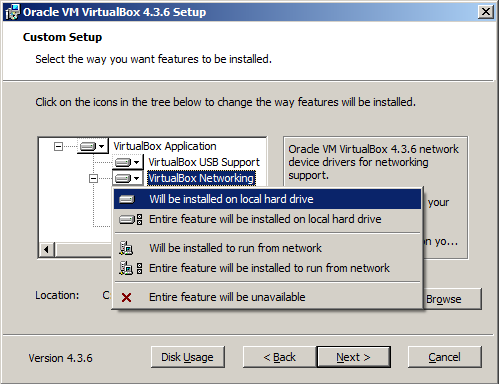Open VirtualBox Application feature drive dropdown
This screenshot has height=384, width=499.
click(x=93, y=146)
